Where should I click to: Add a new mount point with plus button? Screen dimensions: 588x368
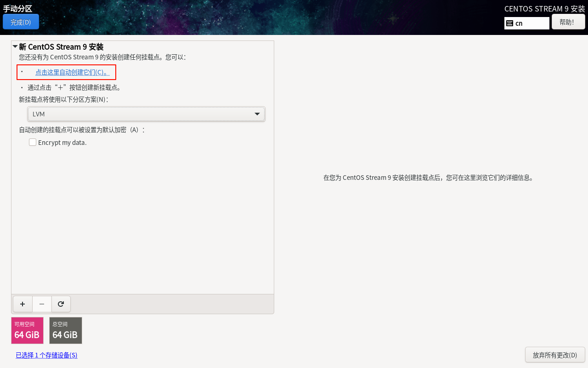(x=23, y=304)
